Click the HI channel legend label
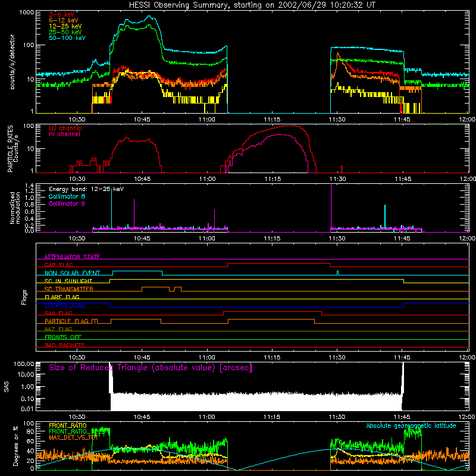 65,134
